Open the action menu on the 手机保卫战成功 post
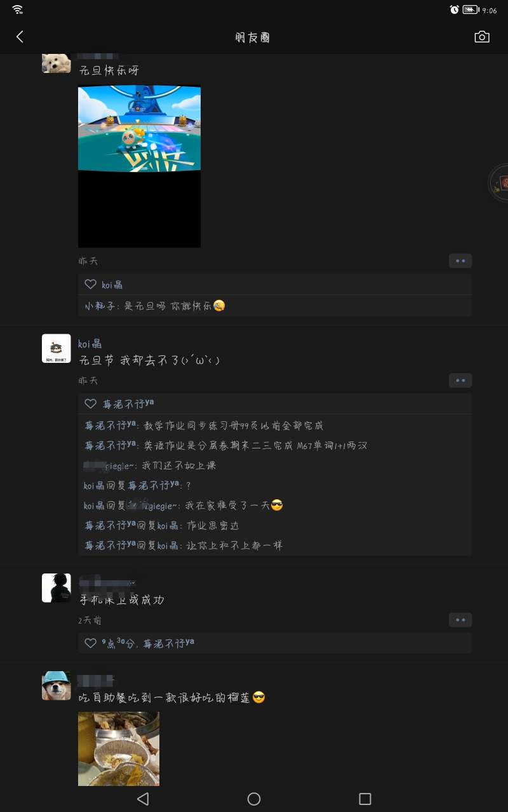Viewport: 508px width, 812px height. [x=460, y=620]
